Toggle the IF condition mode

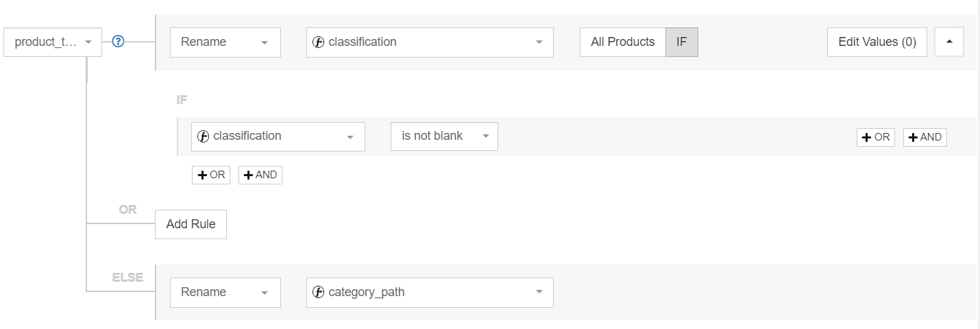click(682, 42)
